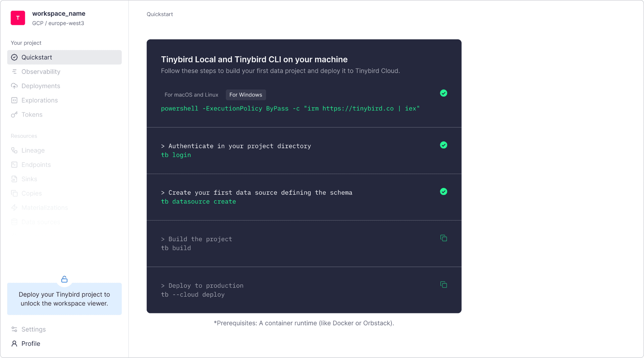The image size is (644, 358).
Task: Switch to the For macOS and Linux tab
Action: tap(191, 95)
